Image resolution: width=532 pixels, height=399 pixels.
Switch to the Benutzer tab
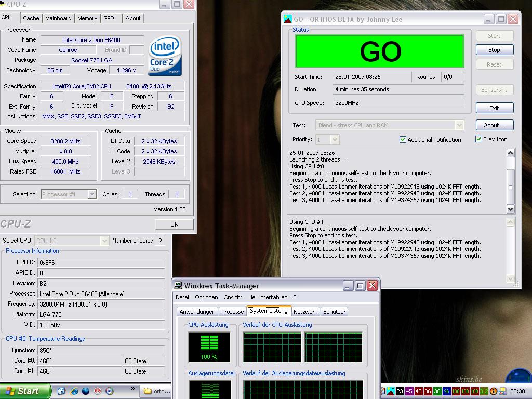coord(334,312)
